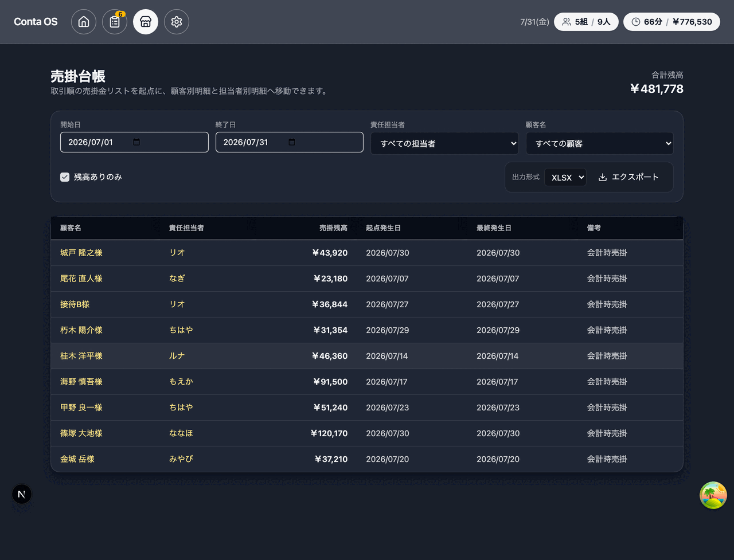Open the clipboard orders icon with badge
734x560 pixels.
pyautogui.click(x=115, y=22)
